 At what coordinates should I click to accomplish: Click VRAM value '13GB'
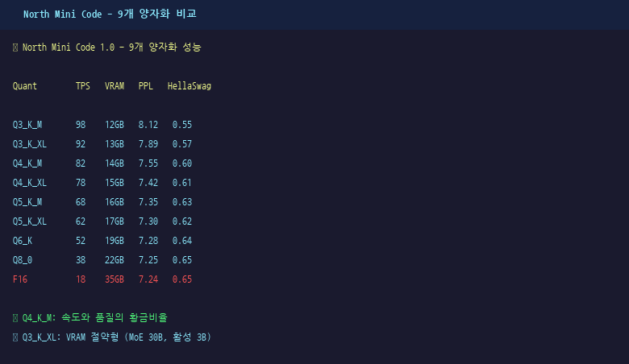[115, 144]
